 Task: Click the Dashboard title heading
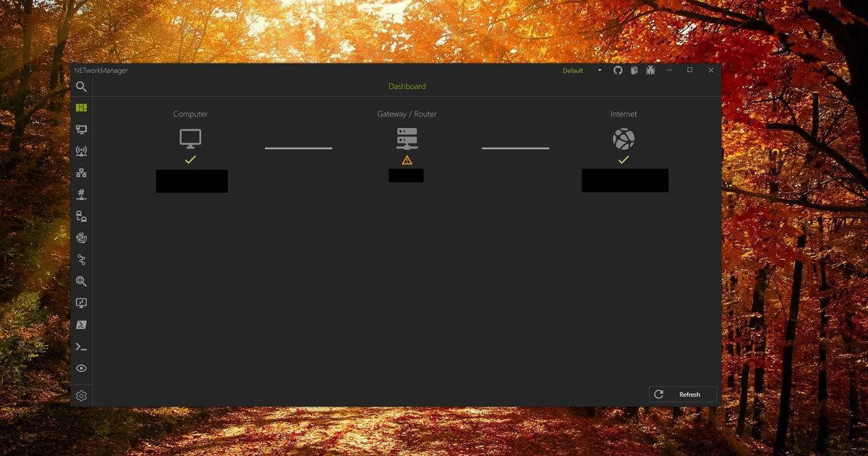(407, 86)
